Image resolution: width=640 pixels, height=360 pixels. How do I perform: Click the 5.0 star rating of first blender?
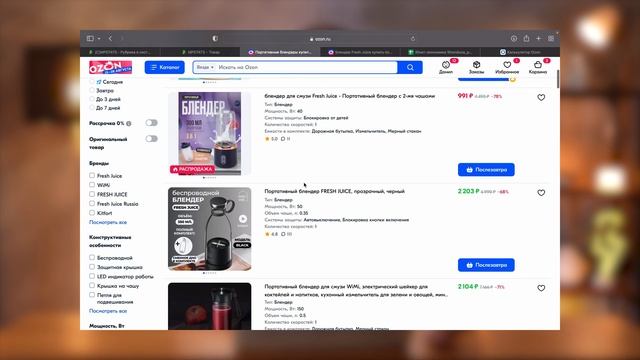click(x=271, y=139)
